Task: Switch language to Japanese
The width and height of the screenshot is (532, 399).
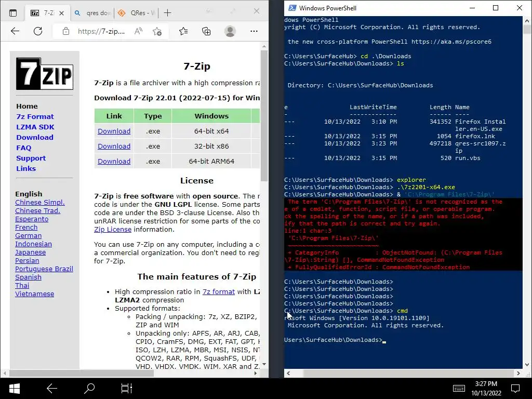Action: pyautogui.click(x=30, y=252)
